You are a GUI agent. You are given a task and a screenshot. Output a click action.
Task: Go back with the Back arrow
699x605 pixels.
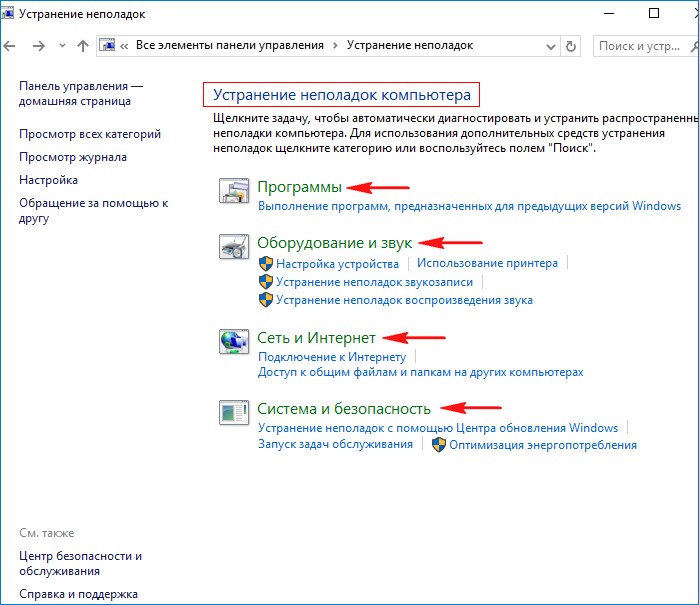9,45
